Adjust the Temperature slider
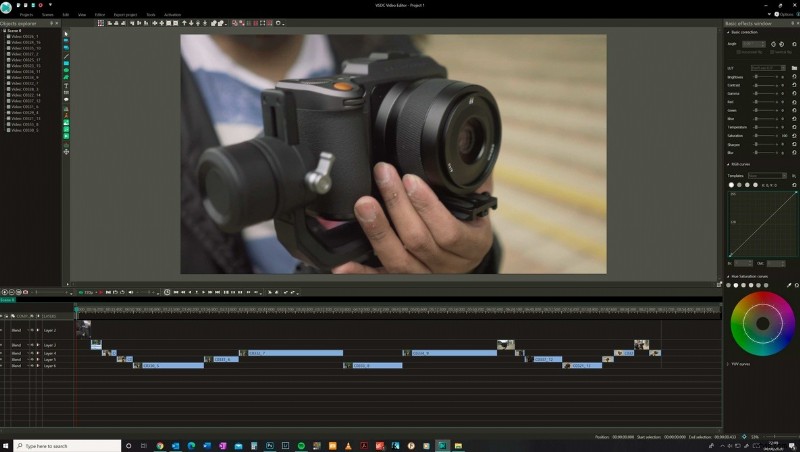The height and width of the screenshot is (452, 800). pos(766,127)
